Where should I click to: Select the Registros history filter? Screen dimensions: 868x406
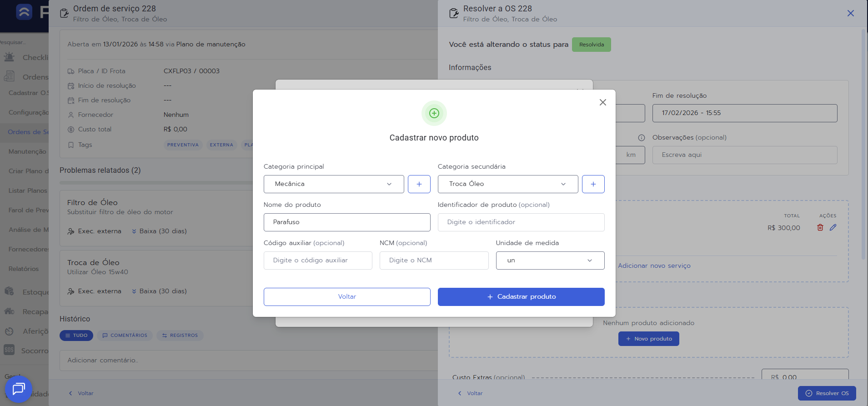pyautogui.click(x=180, y=336)
